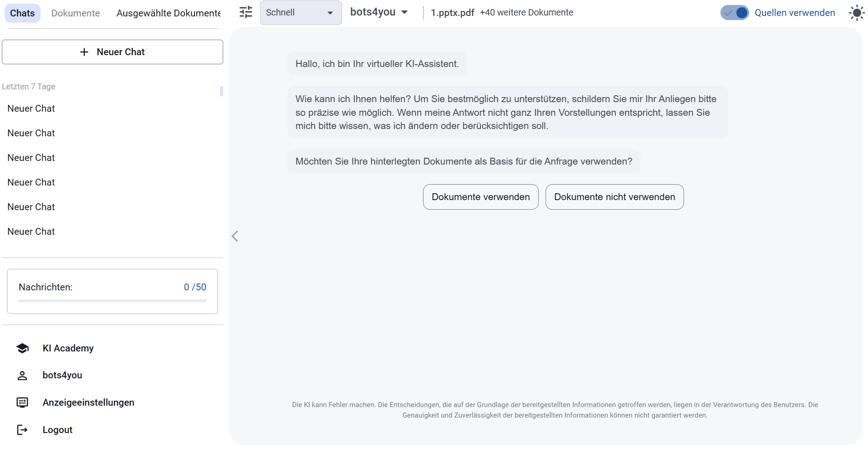The height and width of the screenshot is (449, 868).
Task: Click the Logout icon
Action: [22, 429]
